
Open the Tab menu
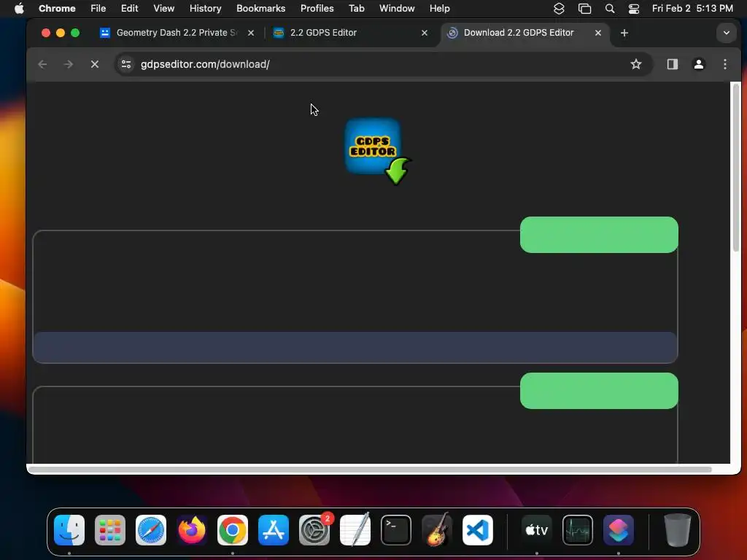356,9
